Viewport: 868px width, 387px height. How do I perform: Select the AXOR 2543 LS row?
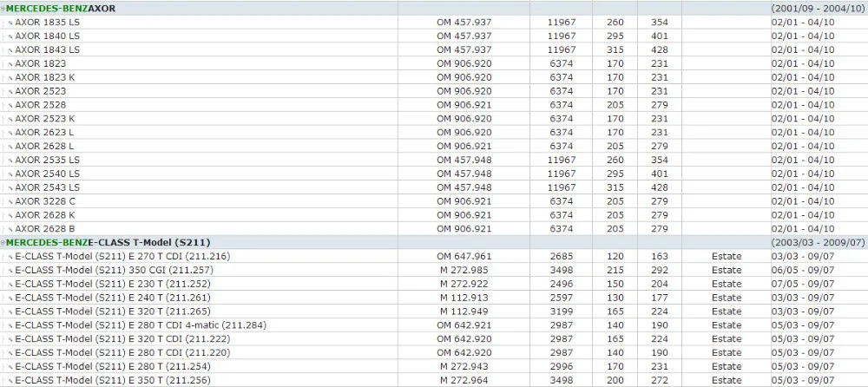(x=434, y=187)
